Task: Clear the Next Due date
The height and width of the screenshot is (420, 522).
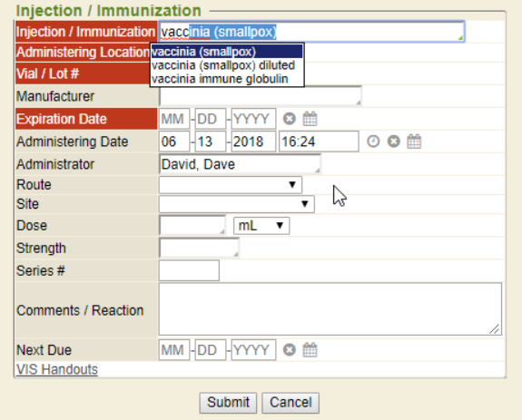Action: [x=290, y=350]
